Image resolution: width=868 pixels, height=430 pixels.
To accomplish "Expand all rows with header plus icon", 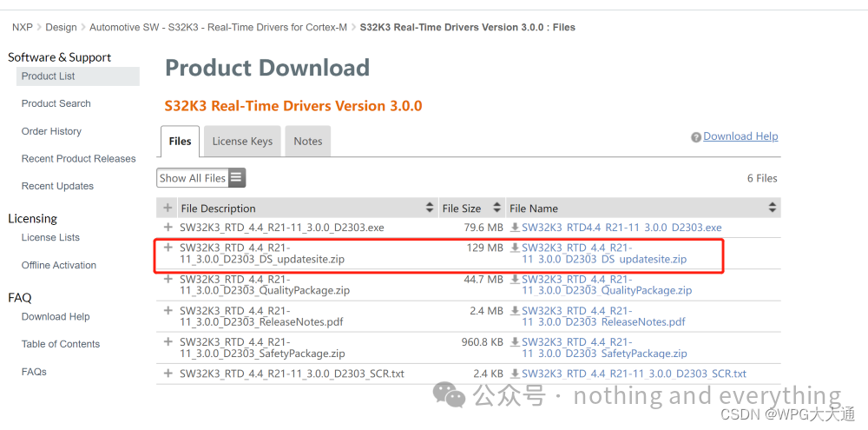I will [x=168, y=208].
